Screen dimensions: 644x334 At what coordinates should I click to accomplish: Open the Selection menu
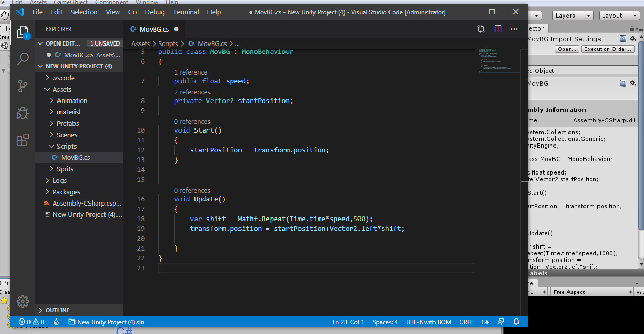(84, 12)
